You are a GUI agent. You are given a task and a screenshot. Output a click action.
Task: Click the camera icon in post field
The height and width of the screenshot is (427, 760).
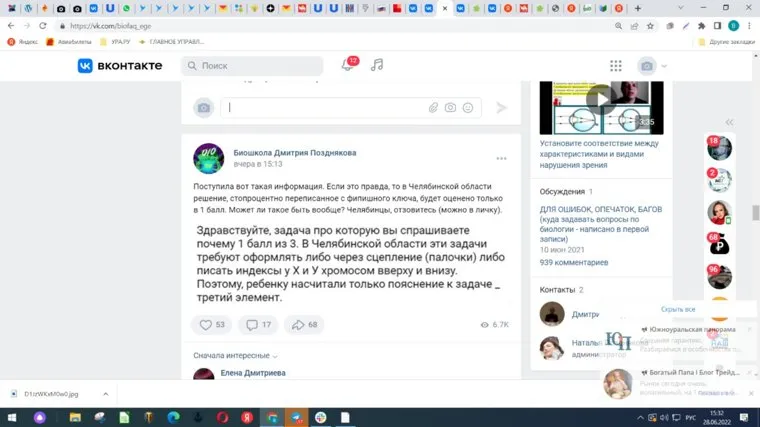451,107
